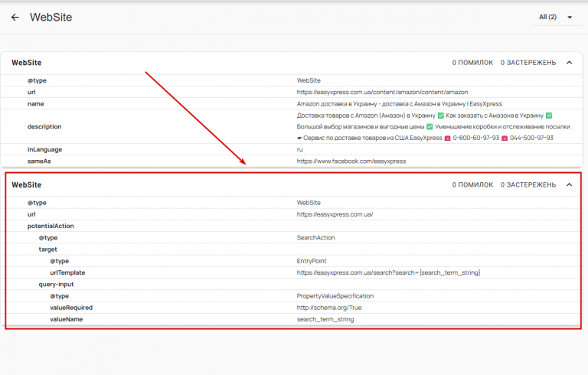588x375 pixels.
Task: Click '0 ЗАСТЕРЕЖЕНЬ' in first WebSite card
Action: (528, 63)
